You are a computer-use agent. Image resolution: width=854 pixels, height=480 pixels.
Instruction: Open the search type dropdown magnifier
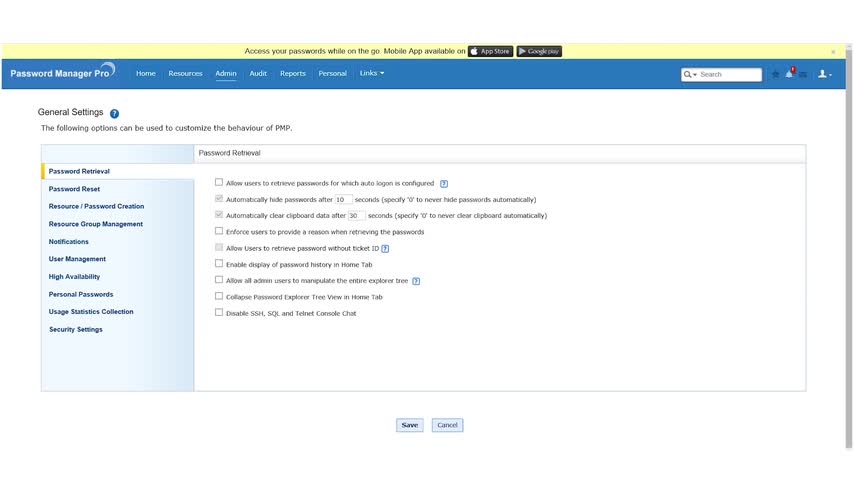point(690,74)
